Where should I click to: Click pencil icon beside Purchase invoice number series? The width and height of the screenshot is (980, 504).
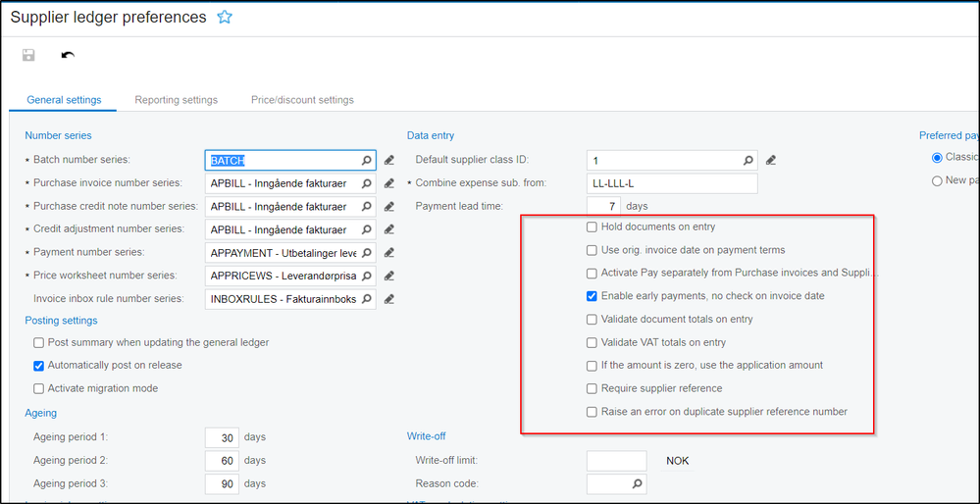pos(389,183)
